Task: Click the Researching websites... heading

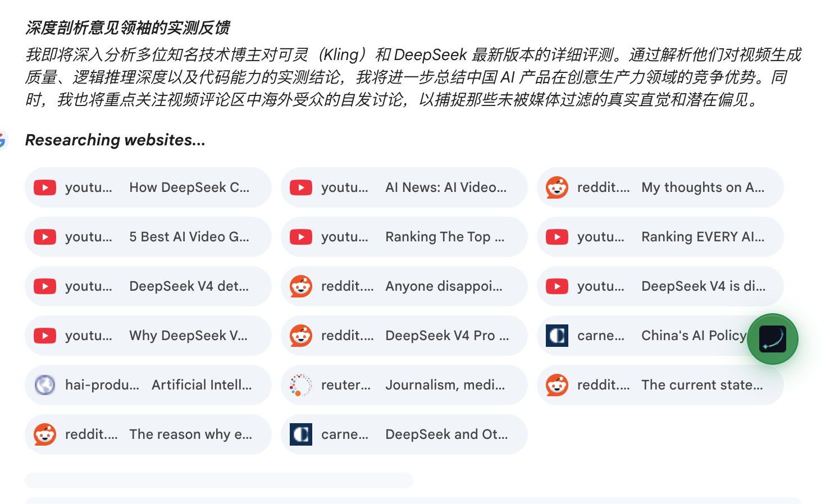Action: click(115, 140)
